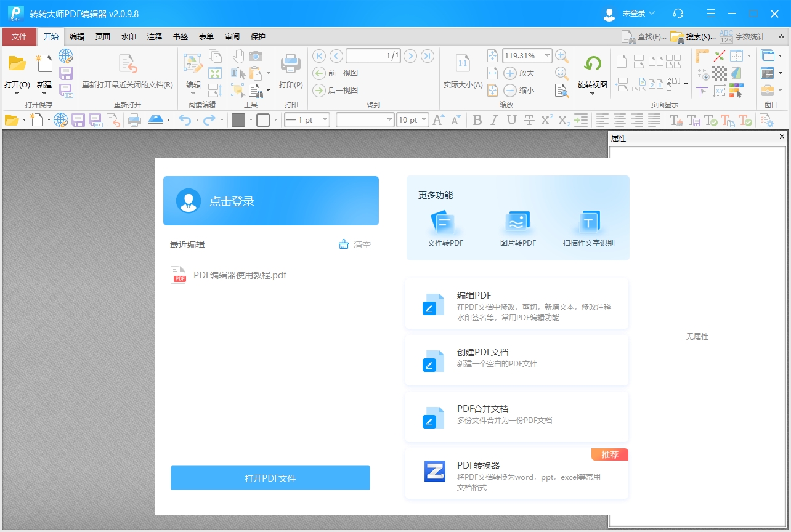Viewport: 791px width, 532px height.
Task: Click the decrease font size icon
Action: point(456,120)
